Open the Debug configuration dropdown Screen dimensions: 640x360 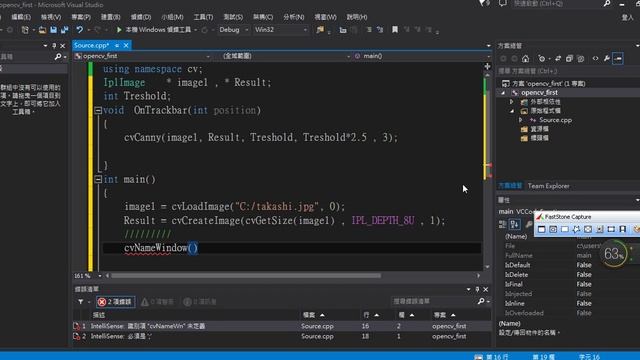point(233,30)
